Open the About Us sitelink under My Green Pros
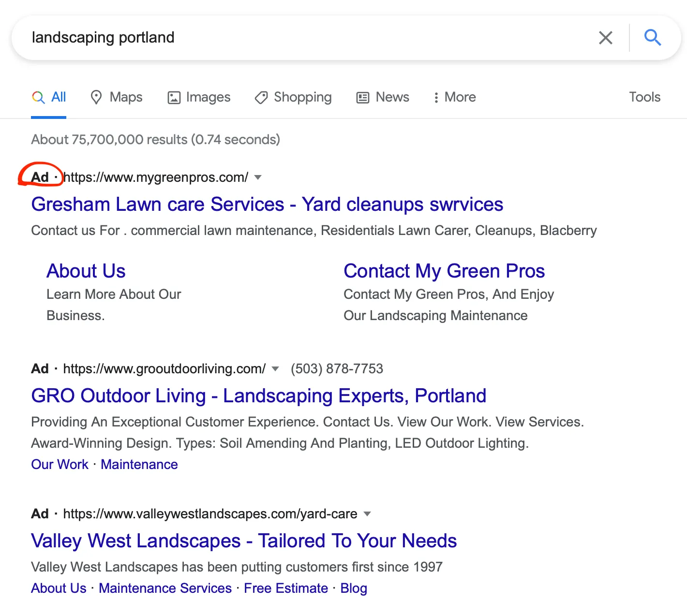687x616 pixels. [x=86, y=271]
